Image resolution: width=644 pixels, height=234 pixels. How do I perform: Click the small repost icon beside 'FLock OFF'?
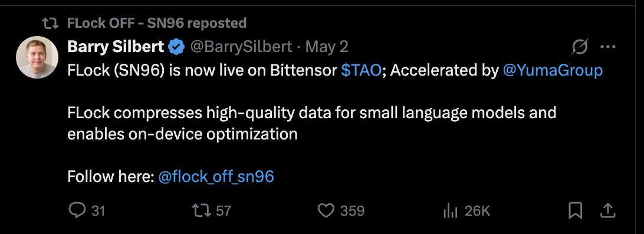pos(51,23)
